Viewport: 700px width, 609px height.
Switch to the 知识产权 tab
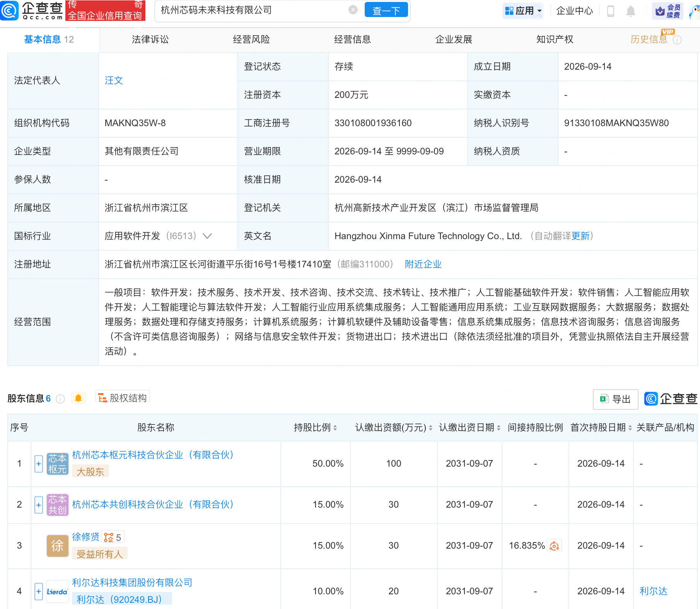pos(555,39)
